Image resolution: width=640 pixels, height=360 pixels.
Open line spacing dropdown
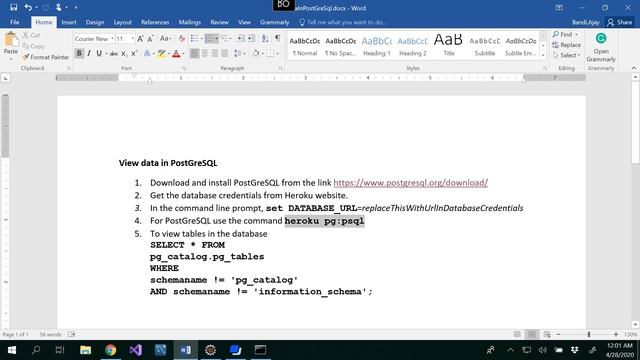(239, 53)
